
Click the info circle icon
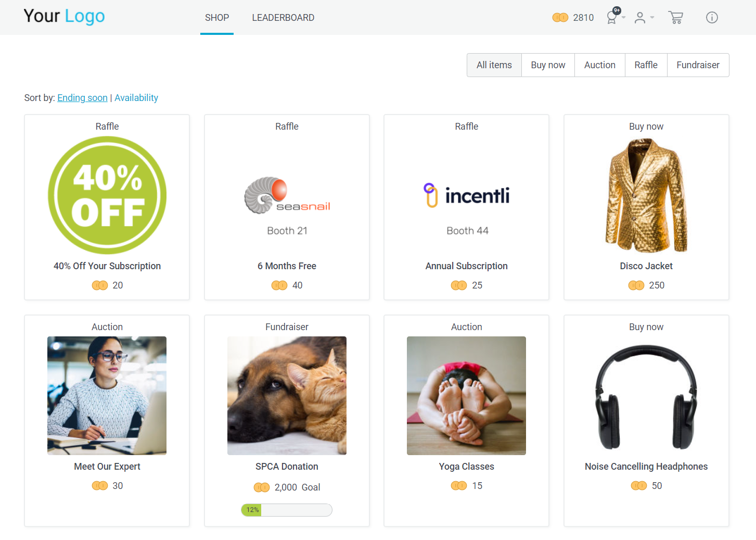[x=712, y=18]
